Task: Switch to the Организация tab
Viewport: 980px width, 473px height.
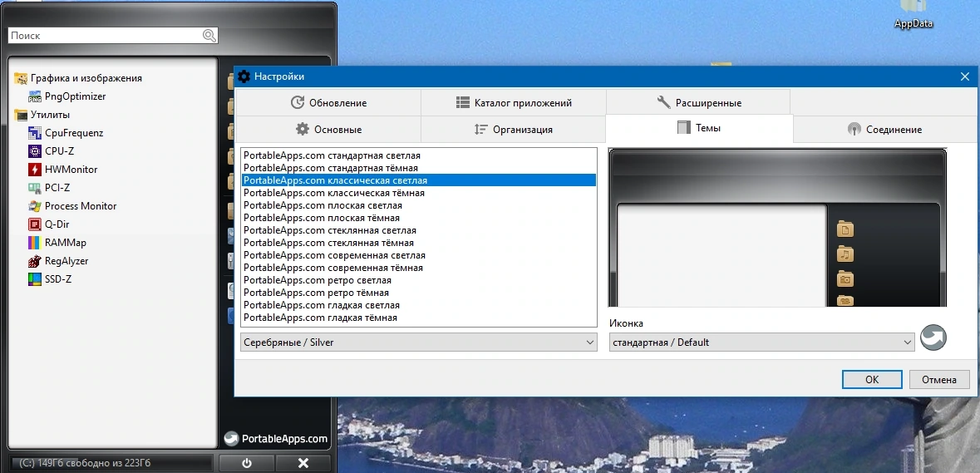Action: (513, 130)
